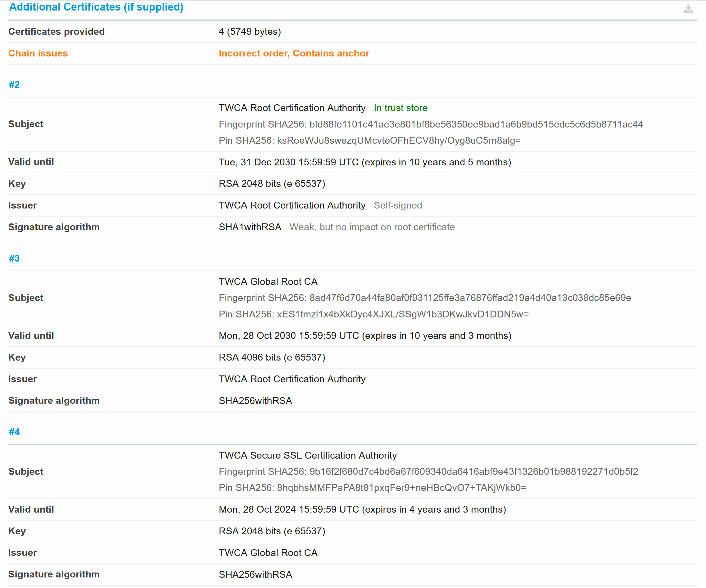Click the In trust store badge
This screenshot has width=706, height=588.
401,108
